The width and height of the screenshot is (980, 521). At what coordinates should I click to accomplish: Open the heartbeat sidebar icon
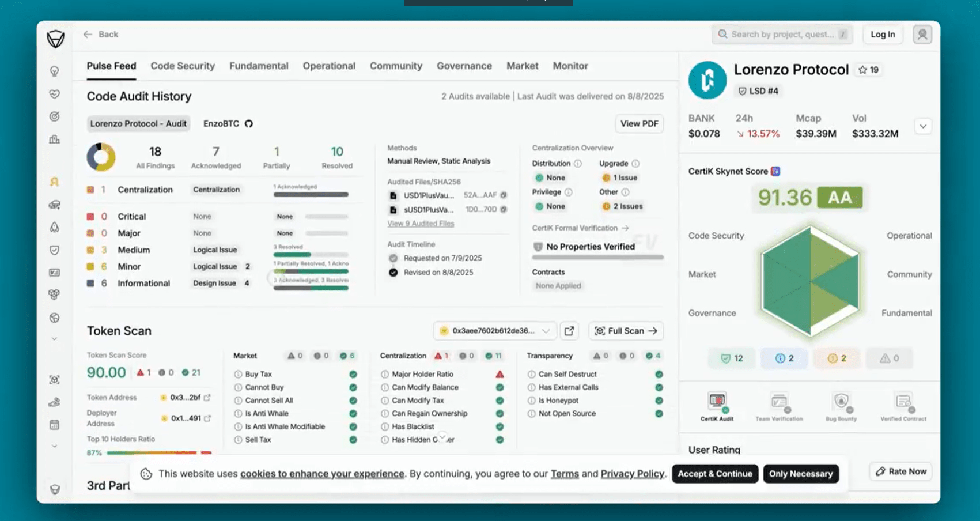55,94
